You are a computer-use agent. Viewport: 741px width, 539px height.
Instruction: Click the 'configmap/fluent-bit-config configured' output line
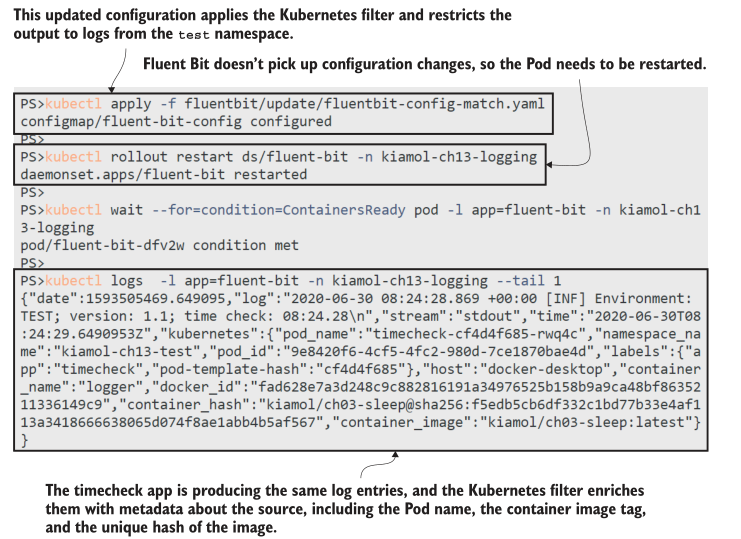click(x=175, y=121)
